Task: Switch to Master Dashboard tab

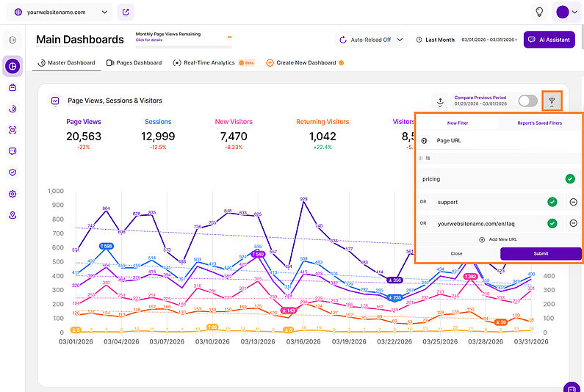Action: click(x=67, y=63)
